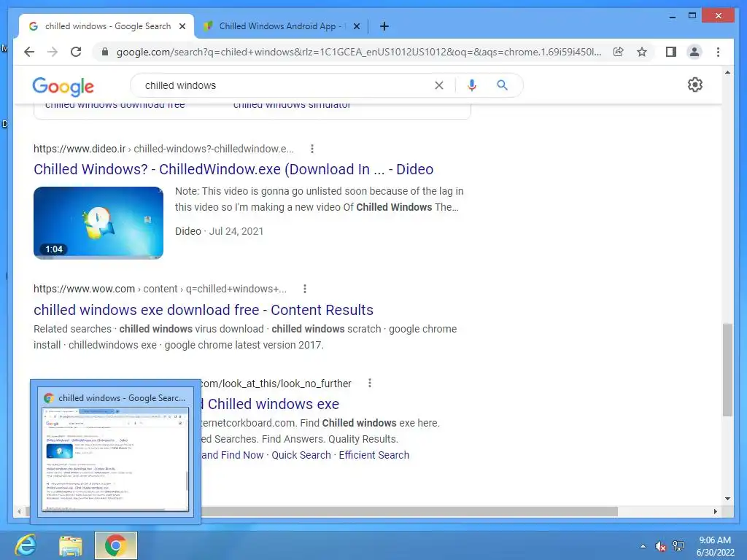The image size is (747, 560).
Task: Click the scroll-up arrow of the page
Action: click(x=727, y=72)
